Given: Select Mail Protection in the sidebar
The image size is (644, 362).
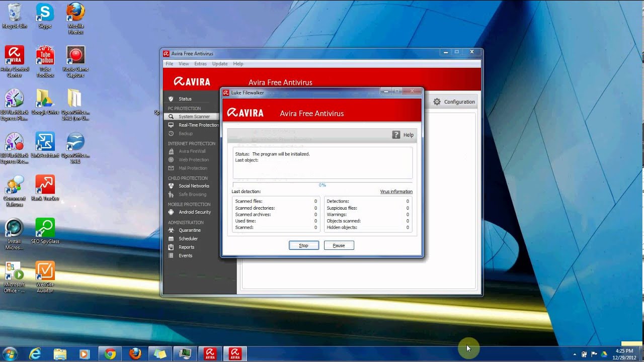Looking at the screenshot, I should [193, 168].
